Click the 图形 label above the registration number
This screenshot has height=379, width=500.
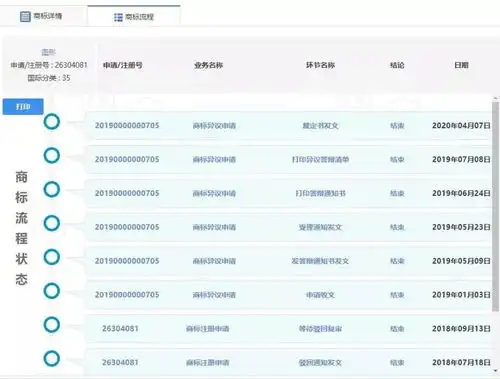tap(48, 52)
